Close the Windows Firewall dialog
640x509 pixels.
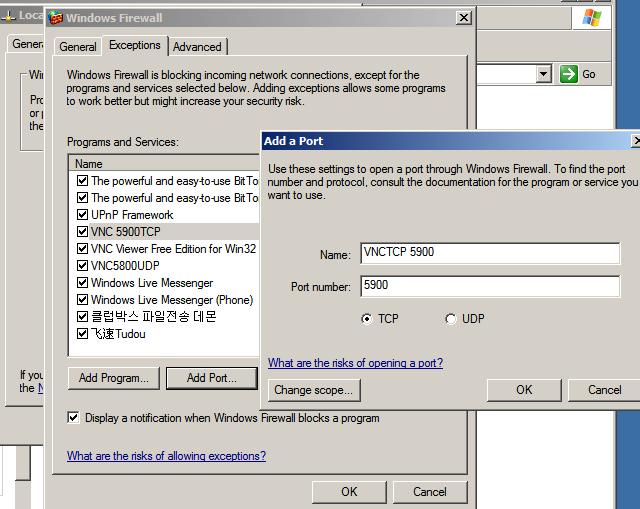point(463,18)
